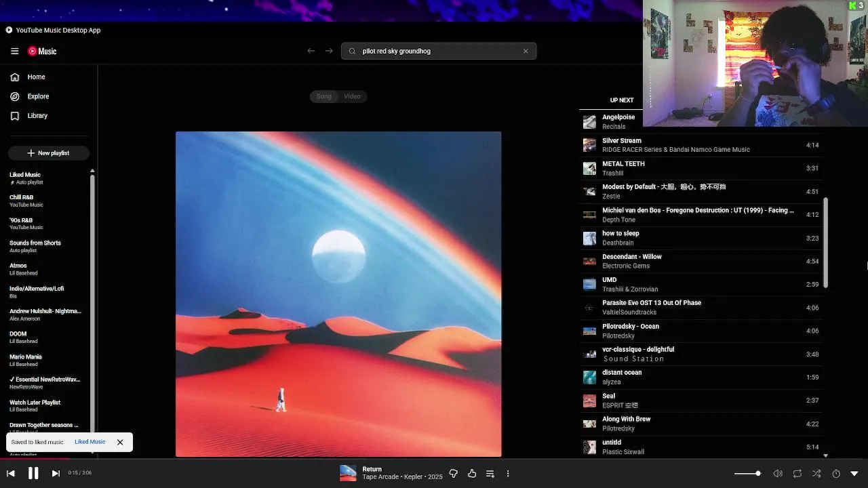Select Along With Brew track
Screen dimensions: 868x488
(x=701, y=424)
